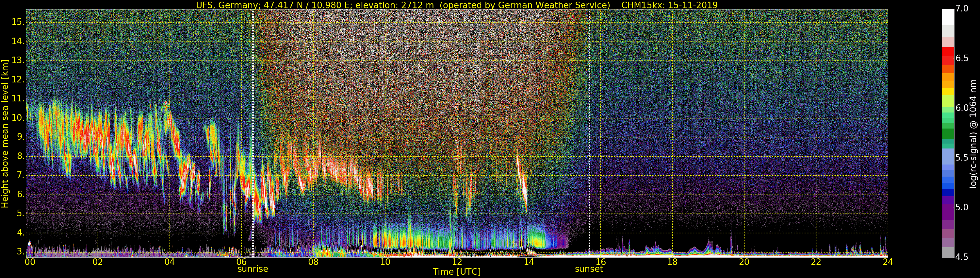Click the height tick label '15.'
This screenshot has height=278, width=980.
18,22
